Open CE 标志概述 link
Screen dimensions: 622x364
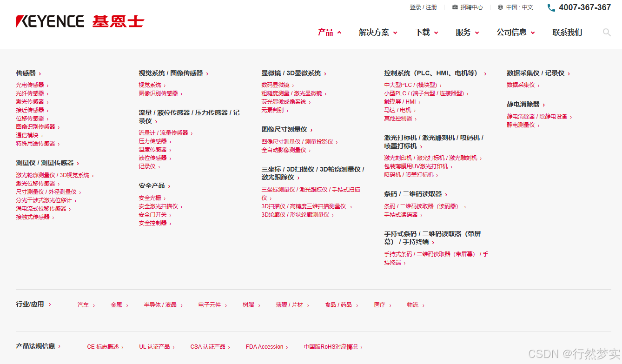tap(106, 347)
